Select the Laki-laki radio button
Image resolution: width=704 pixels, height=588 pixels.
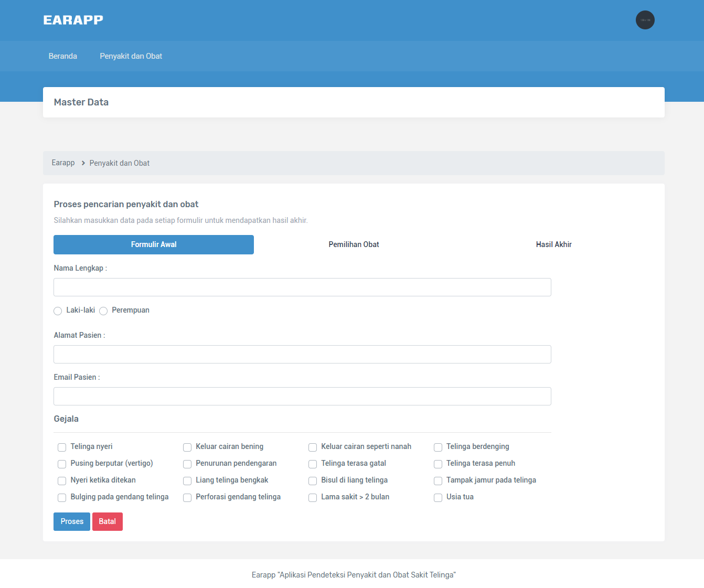coord(58,311)
